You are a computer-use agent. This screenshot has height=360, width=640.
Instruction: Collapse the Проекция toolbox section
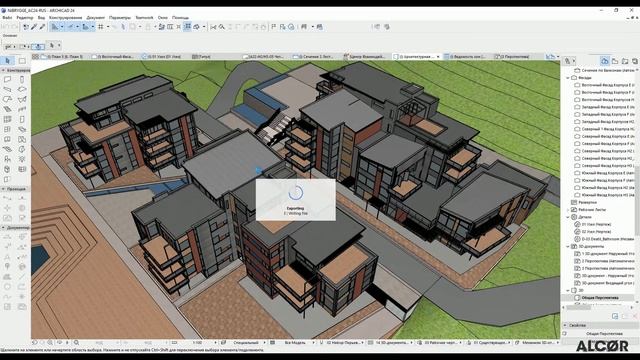(3, 189)
